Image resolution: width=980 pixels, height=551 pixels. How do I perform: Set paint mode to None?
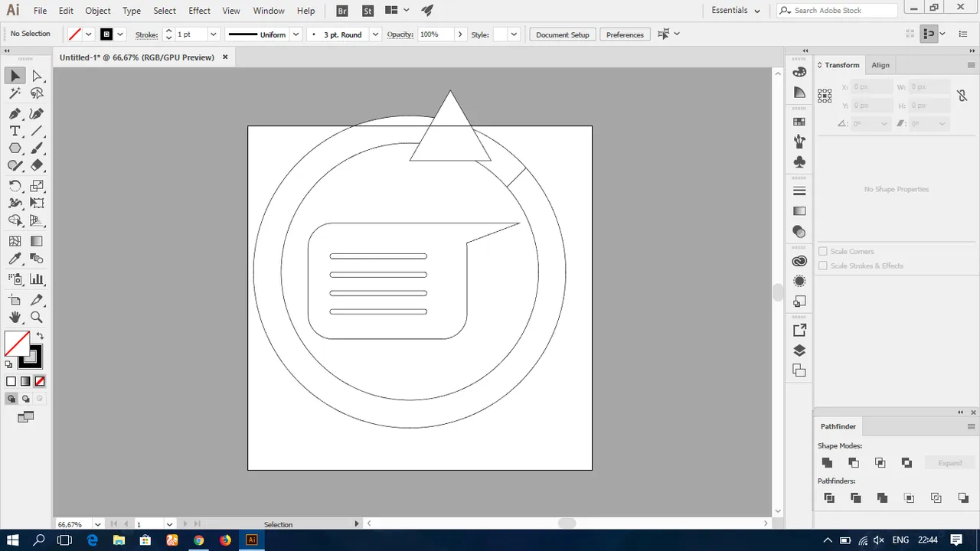pos(40,381)
